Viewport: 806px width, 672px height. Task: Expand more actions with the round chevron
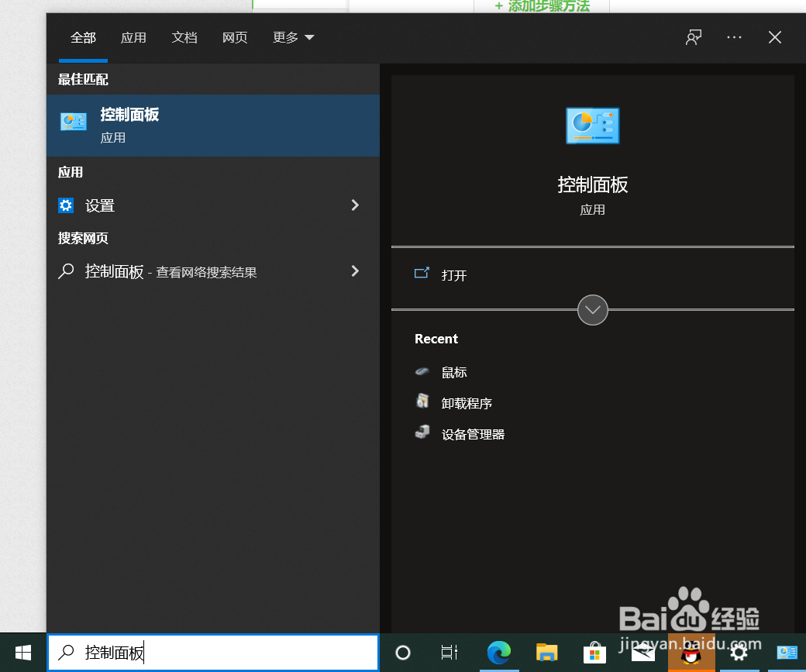(592, 310)
